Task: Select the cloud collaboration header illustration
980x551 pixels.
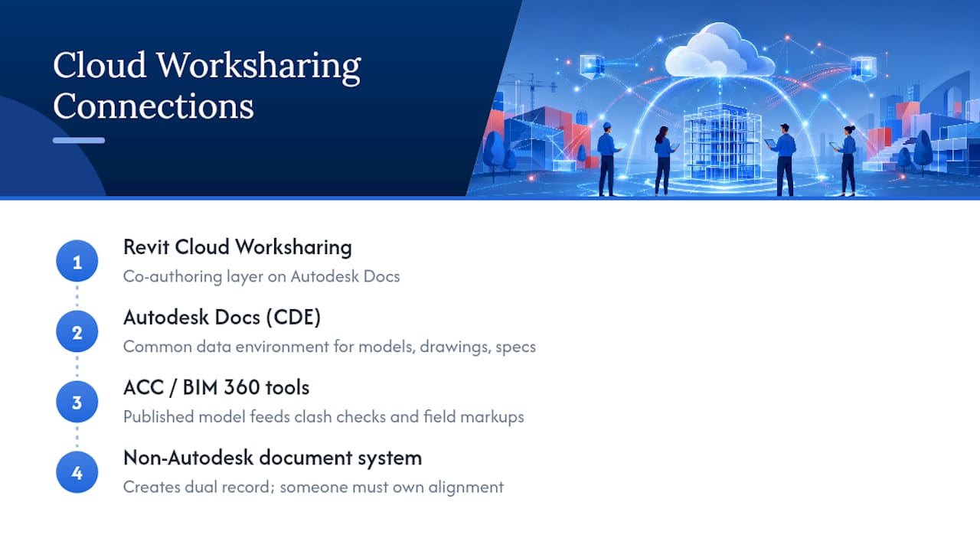Action: pos(724,98)
